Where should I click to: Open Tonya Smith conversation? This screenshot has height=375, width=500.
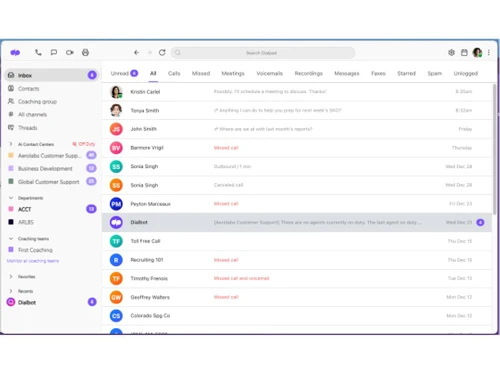click(x=297, y=110)
